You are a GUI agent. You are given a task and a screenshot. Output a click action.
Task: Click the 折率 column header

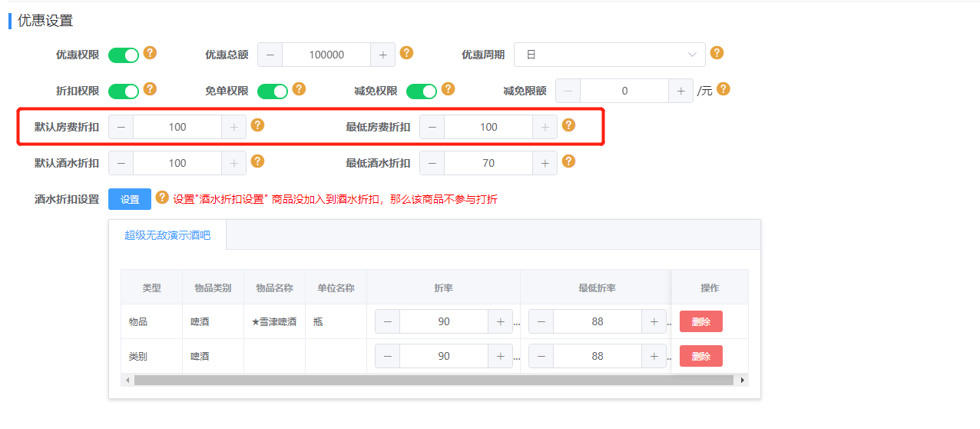pos(443,288)
